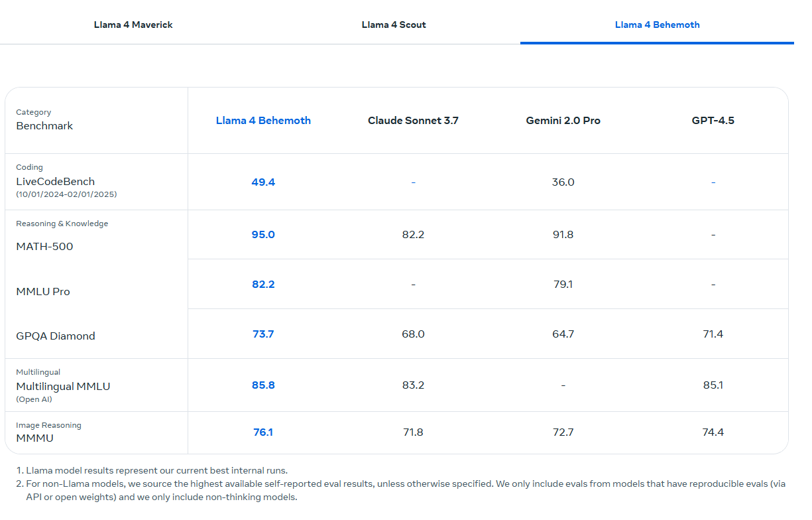Click the 73.7 GPQA Diamond score

click(263, 334)
